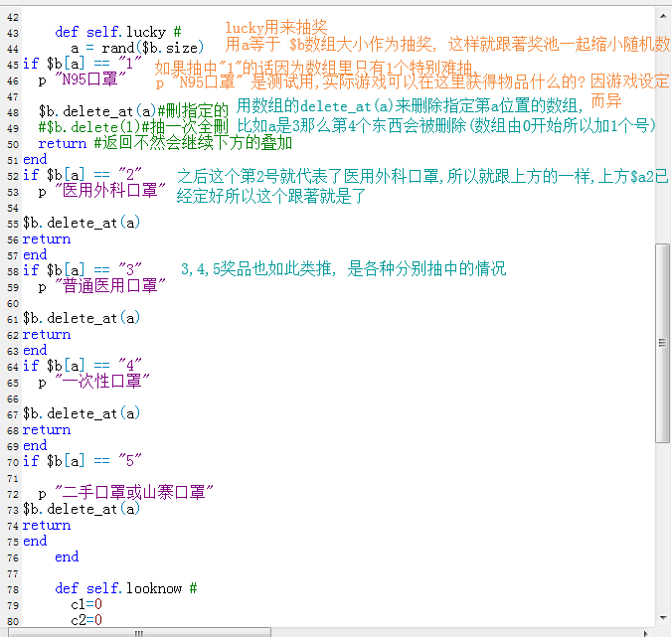
Task: Click commented '#$b.delete(1)' on line 49
Action: (89, 127)
